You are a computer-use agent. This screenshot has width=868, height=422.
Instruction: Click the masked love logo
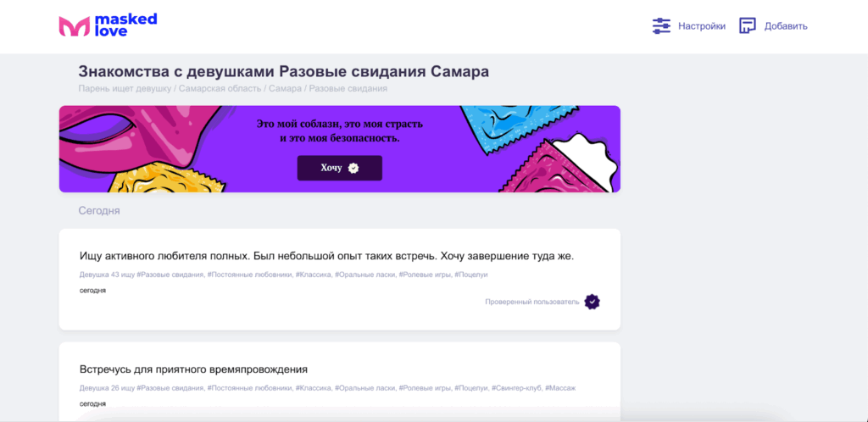point(108,25)
